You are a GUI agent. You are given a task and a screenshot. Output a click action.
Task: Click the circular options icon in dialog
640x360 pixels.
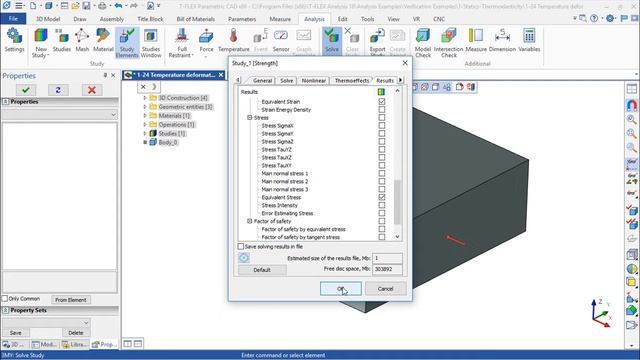pos(244,258)
